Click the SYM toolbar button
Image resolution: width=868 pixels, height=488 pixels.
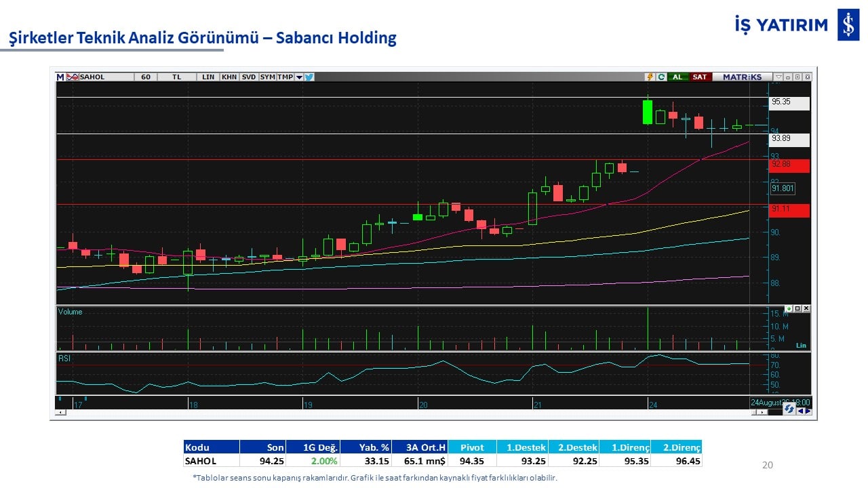tap(267, 77)
